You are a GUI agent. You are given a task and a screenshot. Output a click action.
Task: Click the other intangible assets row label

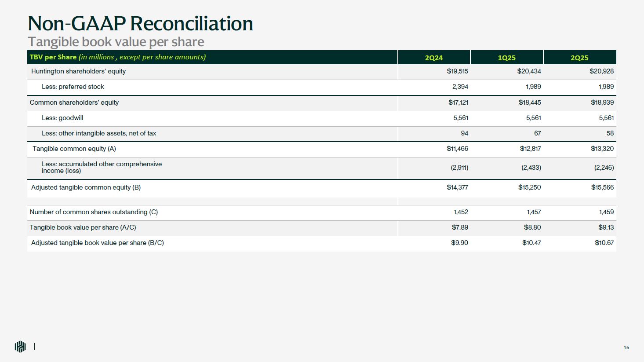coord(99,133)
